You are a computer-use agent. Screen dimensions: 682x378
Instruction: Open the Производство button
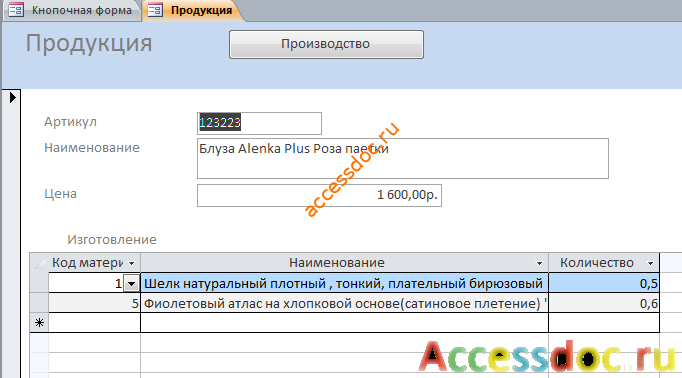(326, 44)
